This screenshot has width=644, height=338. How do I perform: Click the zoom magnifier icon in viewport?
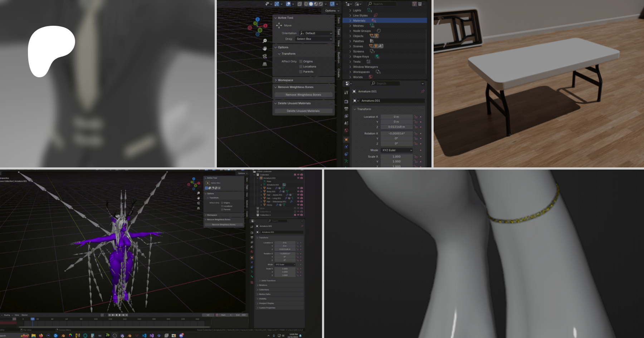click(265, 41)
